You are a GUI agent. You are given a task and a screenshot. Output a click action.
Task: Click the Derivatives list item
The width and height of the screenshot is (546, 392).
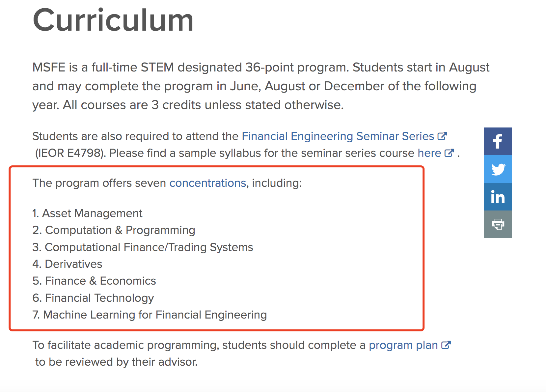pyautogui.click(x=67, y=264)
